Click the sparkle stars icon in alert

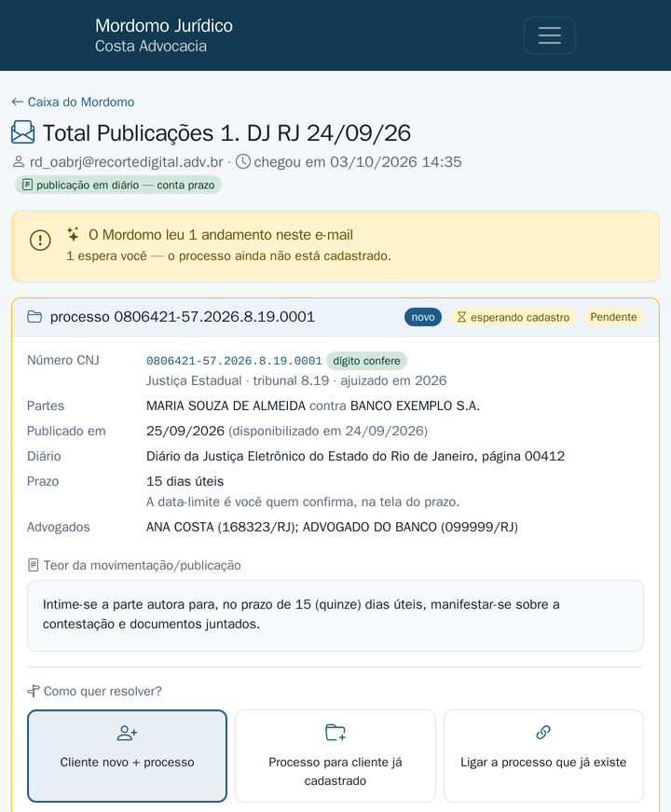coord(73,234)
